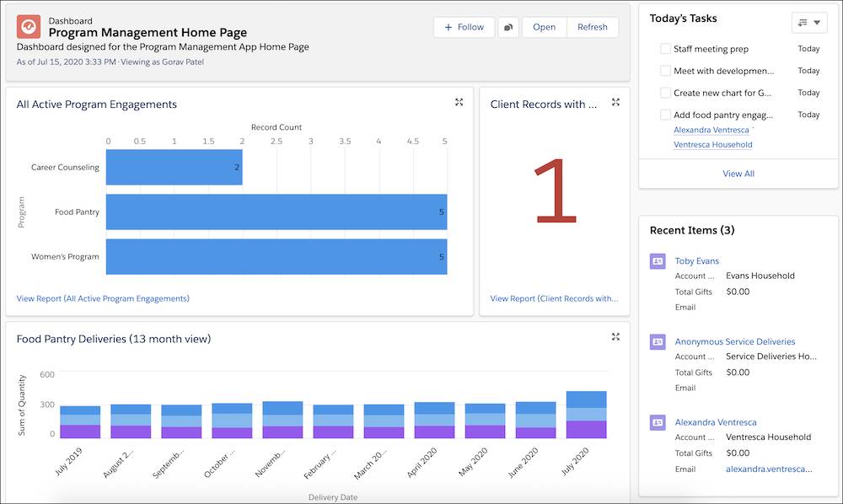Screen dimensions: 843x504
Task: Open Ventresca Household link under tasks
Action: (x=713, y=144)
